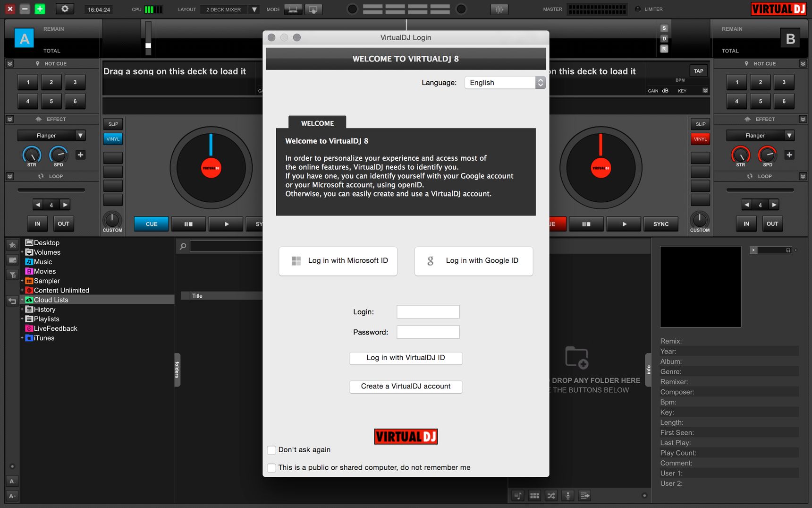Toggle SLIP mode on deck B
812x508 pixels.
pyautogui.click(x=701, y=124)
